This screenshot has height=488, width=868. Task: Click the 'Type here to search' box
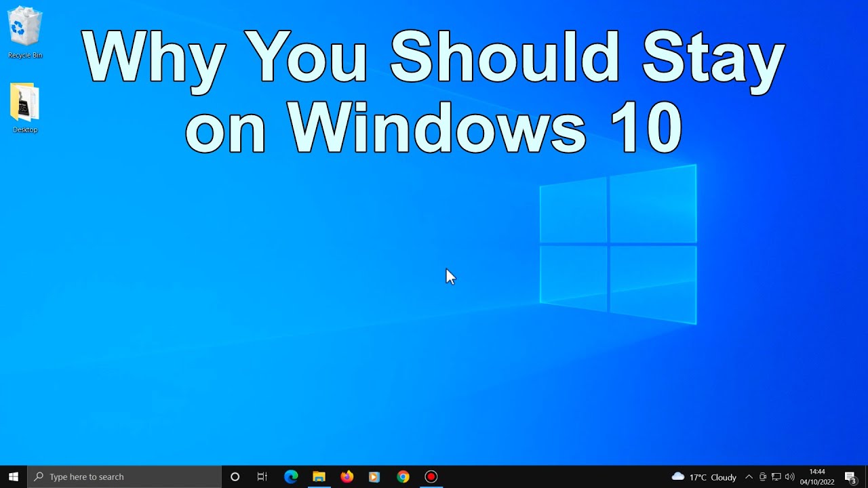[x=124, y=476]
